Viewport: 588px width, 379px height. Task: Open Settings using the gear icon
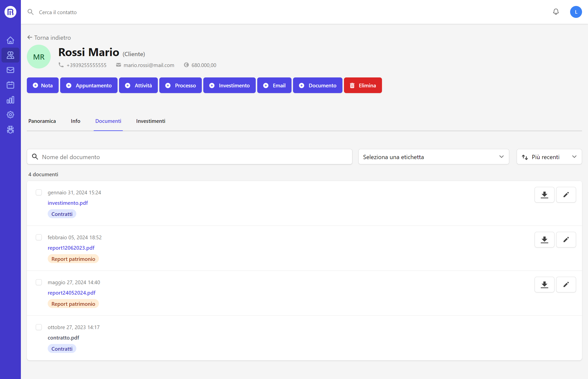click(x=10, y=115)
